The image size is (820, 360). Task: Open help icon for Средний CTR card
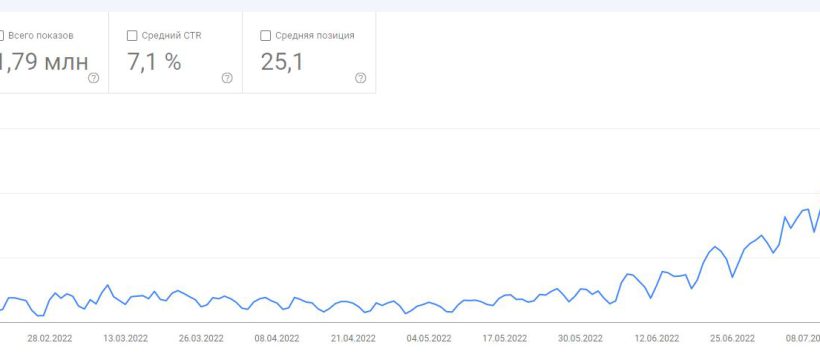click(x=227, y=78)
